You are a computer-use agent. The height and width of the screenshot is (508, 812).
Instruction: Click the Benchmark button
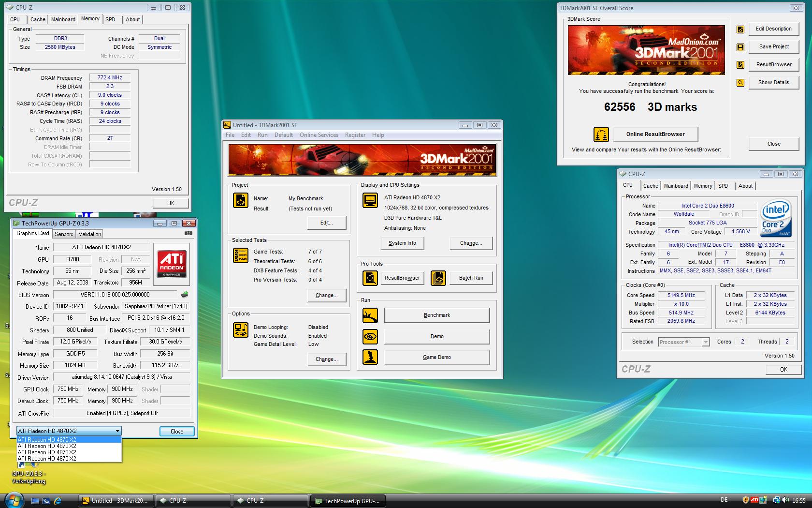tap(436, 315)
